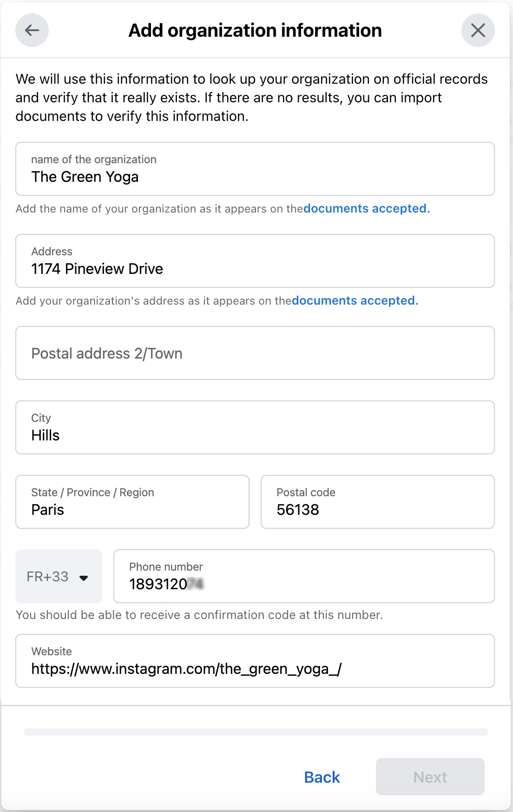
Task: Close the organization information dialog
Action: click(x=478, y=31)
